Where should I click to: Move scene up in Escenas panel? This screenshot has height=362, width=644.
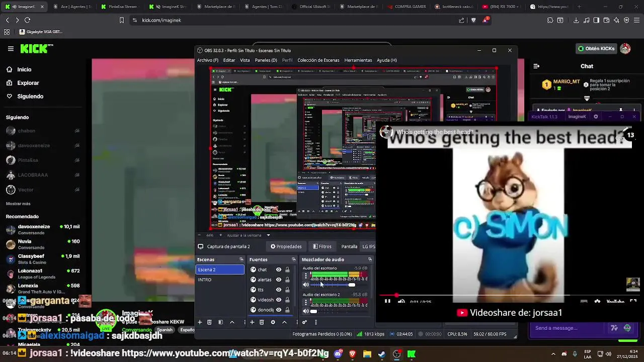pyautogui.click(x=232, y=322)
